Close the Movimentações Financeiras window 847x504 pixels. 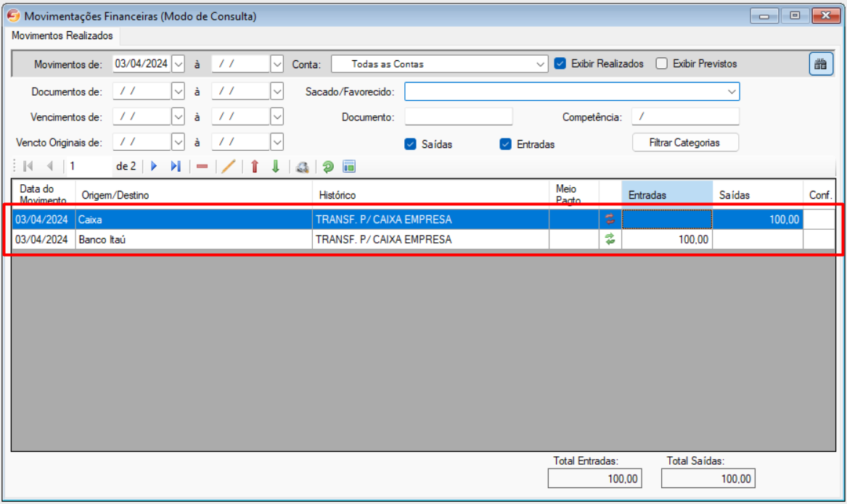click(826, 16)
